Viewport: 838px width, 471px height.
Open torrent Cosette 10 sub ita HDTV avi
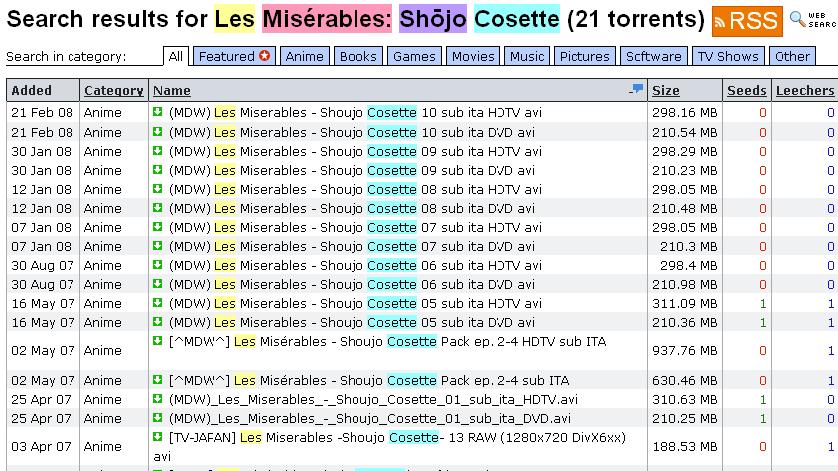coord(355,112)
